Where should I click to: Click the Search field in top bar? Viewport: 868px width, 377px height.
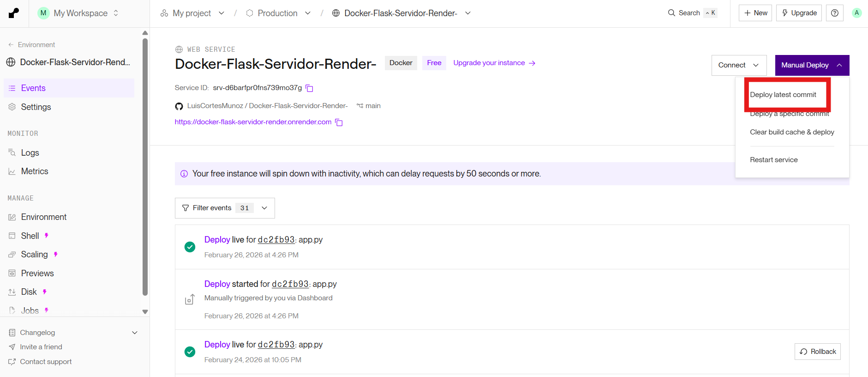692,13
